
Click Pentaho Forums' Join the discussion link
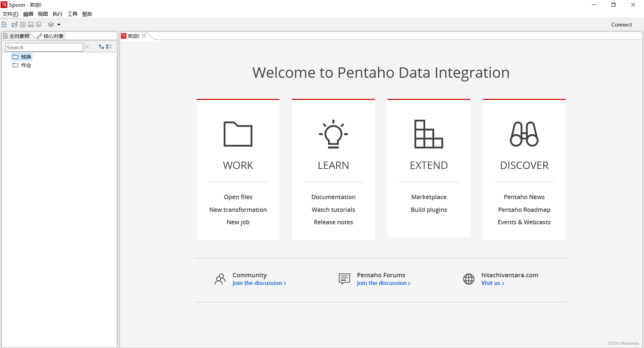coord(383,283)
